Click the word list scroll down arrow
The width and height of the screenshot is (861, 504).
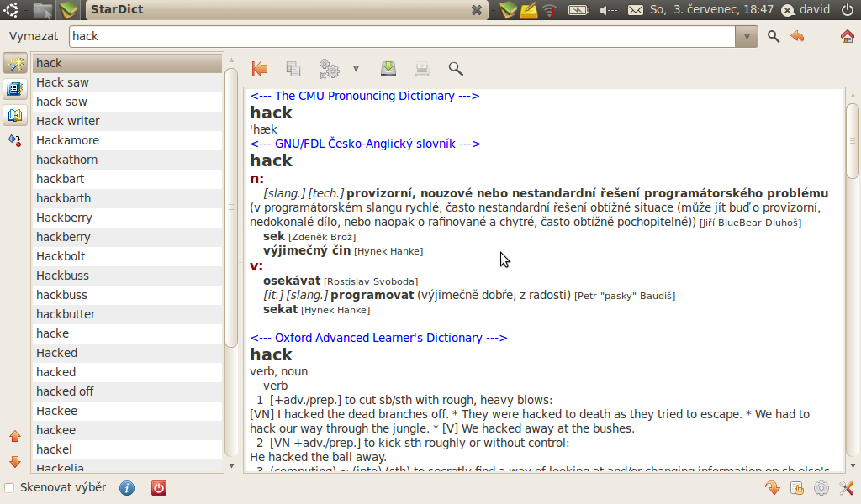pyautogui.click(x=231, y=465)
